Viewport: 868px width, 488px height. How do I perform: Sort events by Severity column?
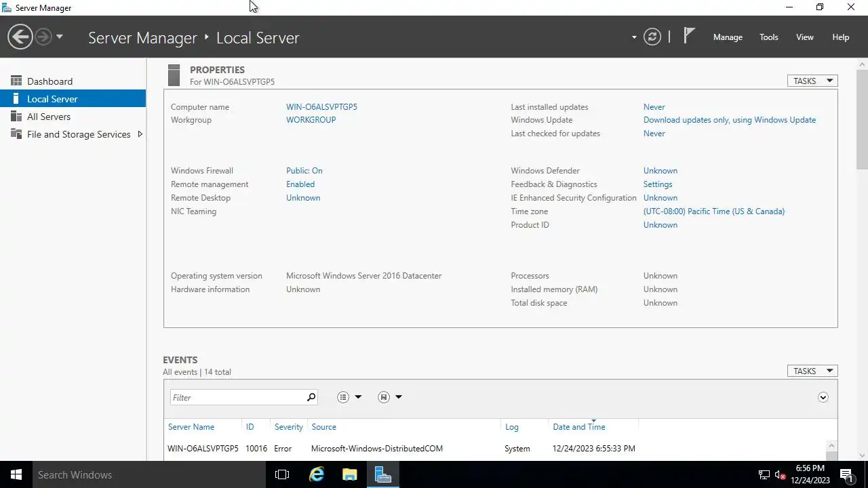(289, 427)
